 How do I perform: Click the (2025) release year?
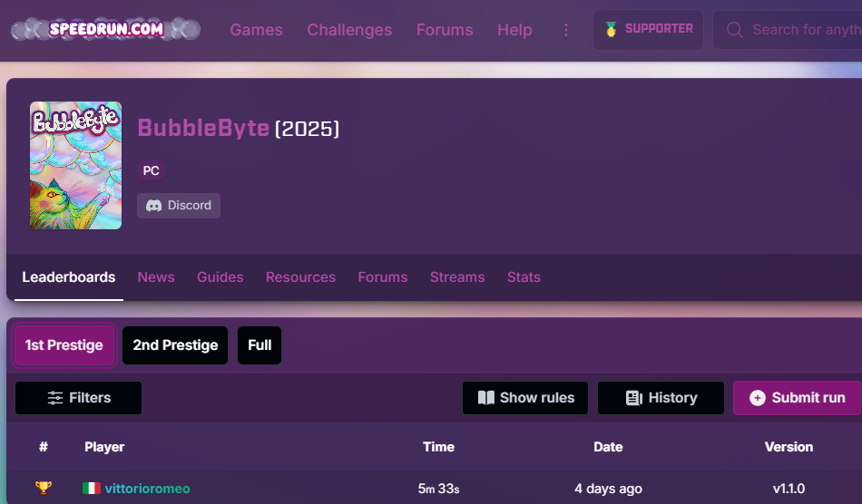click(307, 129)
